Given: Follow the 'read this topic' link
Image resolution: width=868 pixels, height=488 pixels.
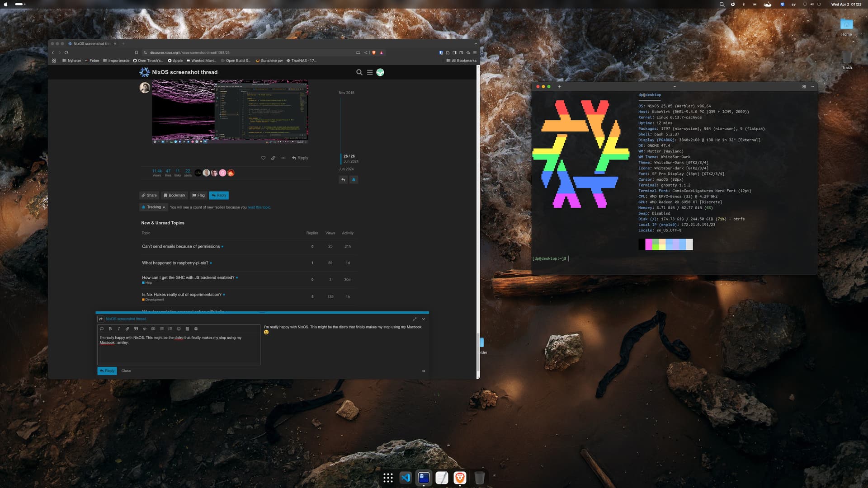Looking at the screenshot, I should coord(259,207).
